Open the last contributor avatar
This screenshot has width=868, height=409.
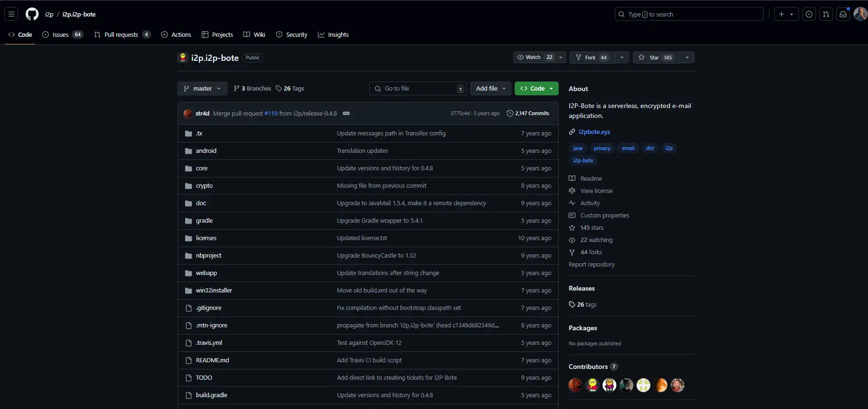pos(677,385)
